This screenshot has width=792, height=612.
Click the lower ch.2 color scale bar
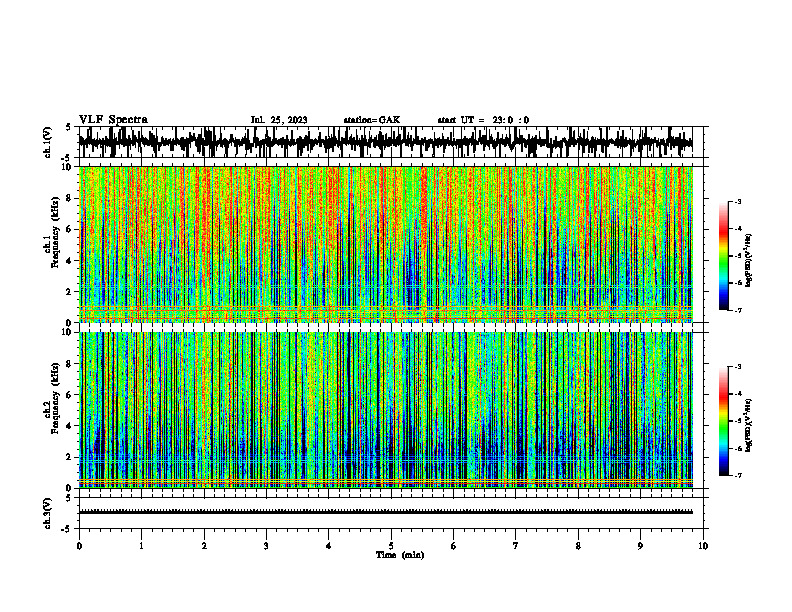pos(723,421)
